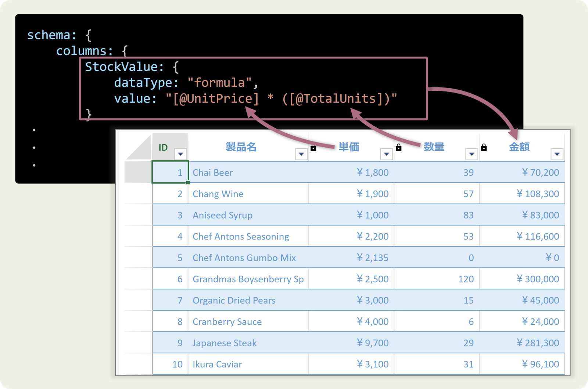This screenshot has width=588, height=389.
Task: Click the Chai Beer product cell
Action: click(248, 172)
